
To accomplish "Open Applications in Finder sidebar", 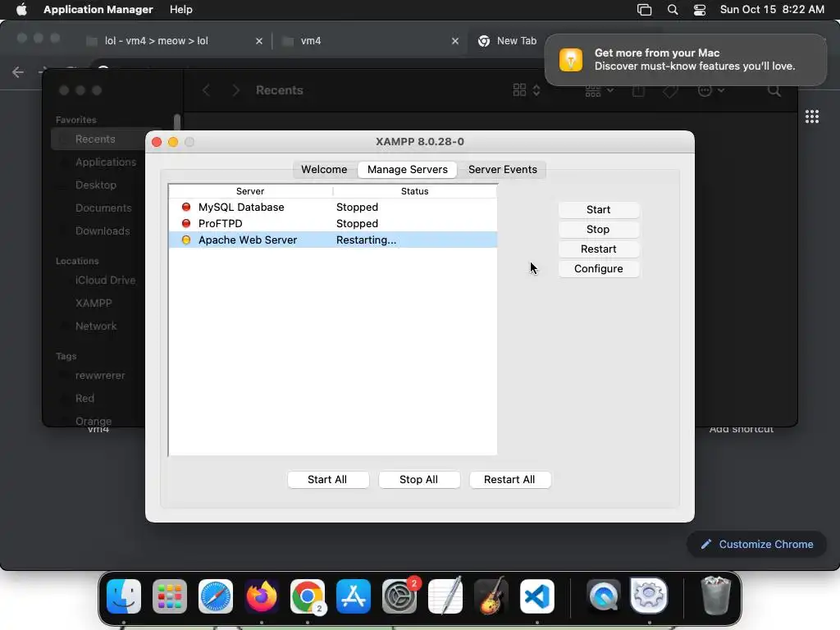I will (x=106, y=162).
